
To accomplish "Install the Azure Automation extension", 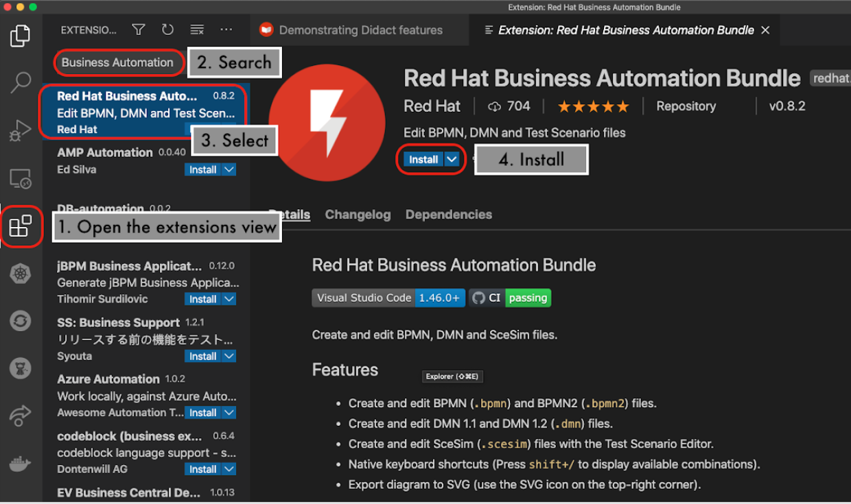I will click(203, 413).
